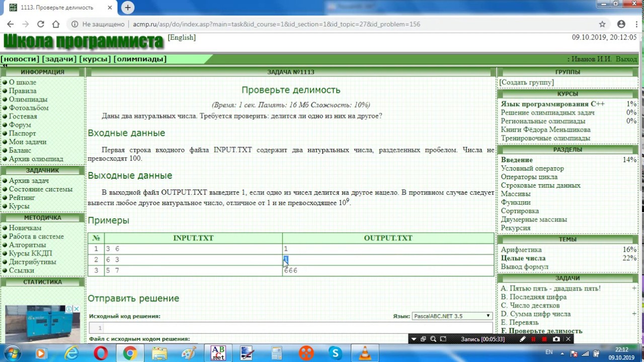
Task: Open Windows Media Player from the taskbar
Action: coord(40,353)
